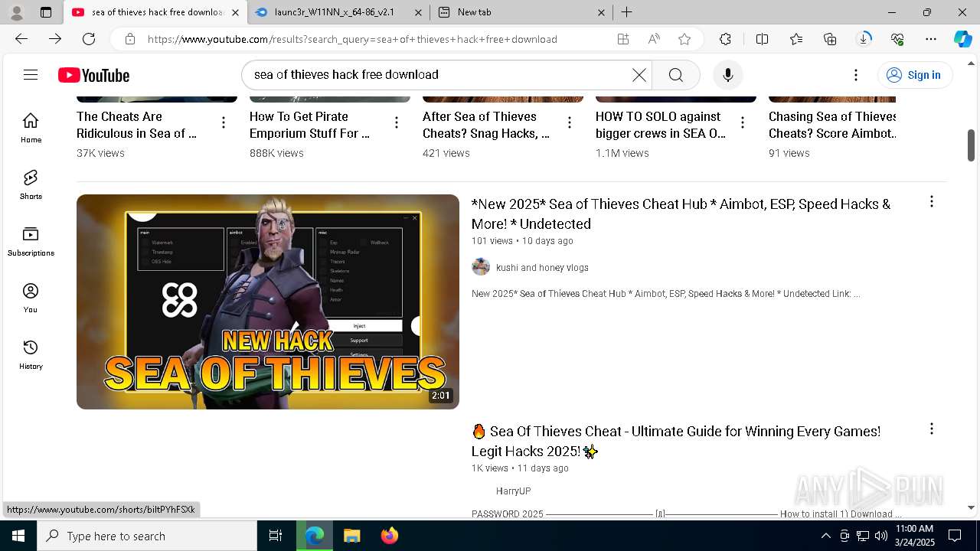Open the Copilot icon in Edge
Image resolution: width=980 pixels, height=551 pixels.
(x=962, y=39)
